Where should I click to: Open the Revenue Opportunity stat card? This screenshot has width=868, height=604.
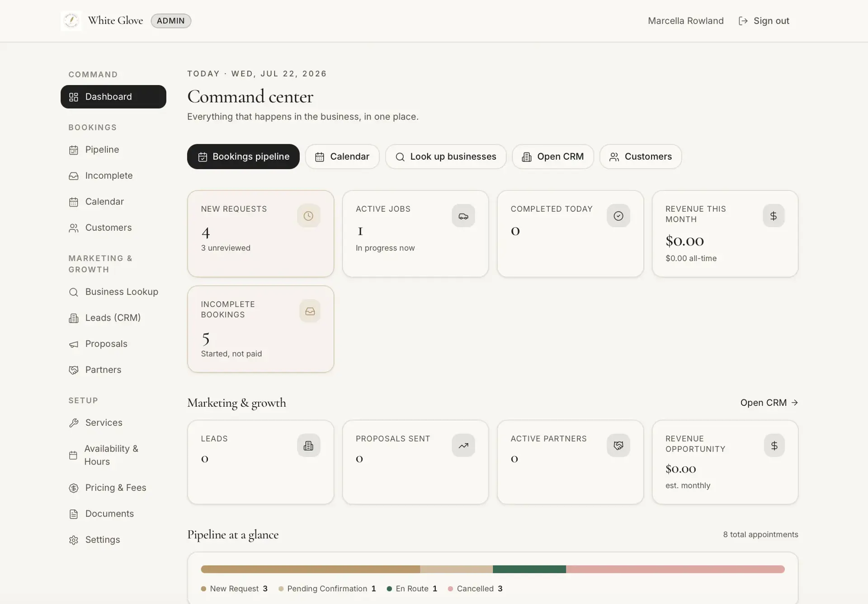[x=725, y=462]
